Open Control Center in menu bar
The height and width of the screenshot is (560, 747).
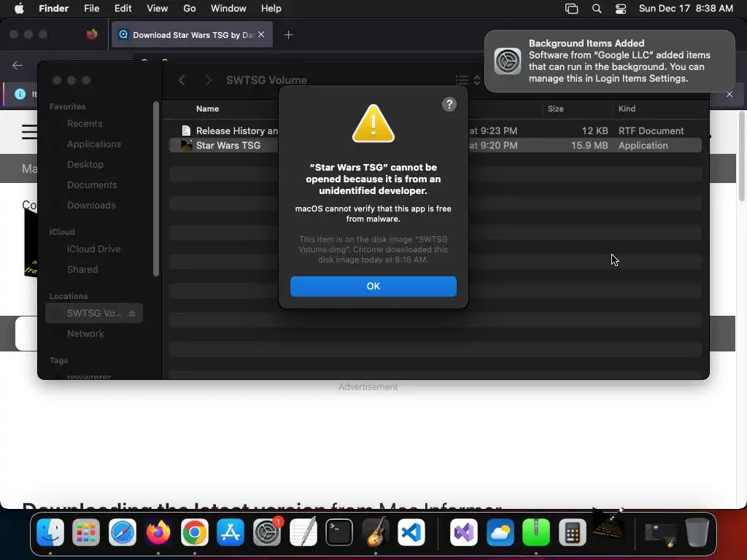tap(621, 9)
